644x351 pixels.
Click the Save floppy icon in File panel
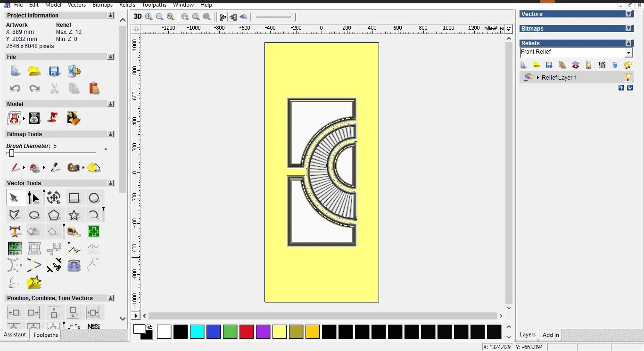pos(54,72)
